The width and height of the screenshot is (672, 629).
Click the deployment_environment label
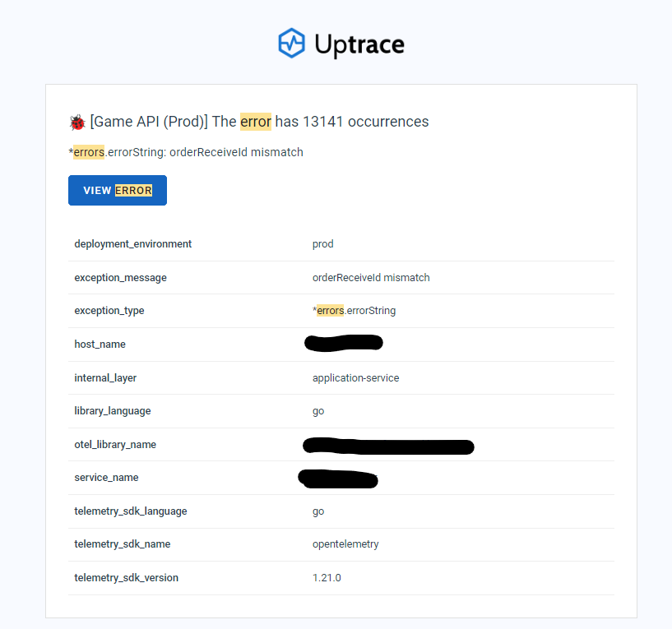click(x=133, y=244)
